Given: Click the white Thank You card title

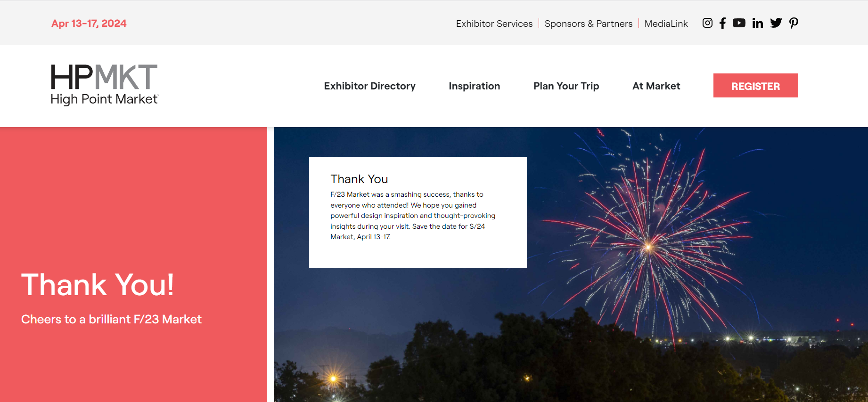Looking at the screenshot, I should [359, 179].
